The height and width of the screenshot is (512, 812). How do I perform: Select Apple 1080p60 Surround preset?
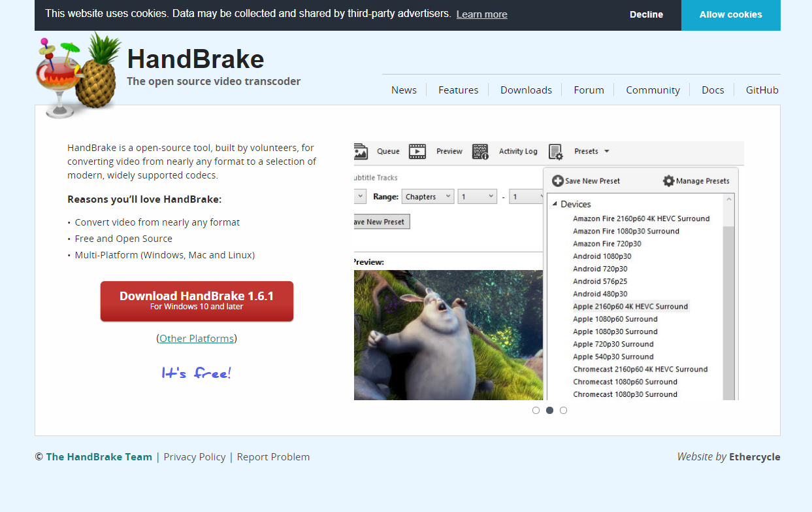pos(615,319)
